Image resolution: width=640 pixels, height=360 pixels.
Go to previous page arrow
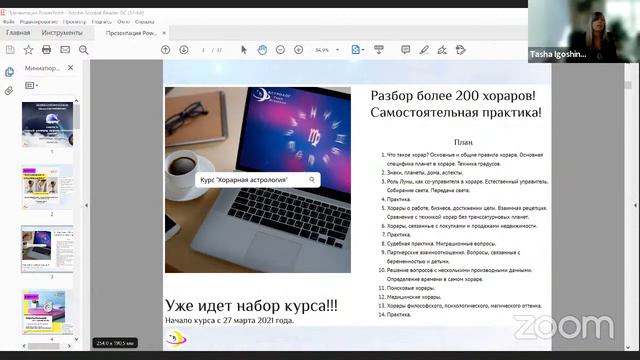pyautogui.click(x=165, y=50)
